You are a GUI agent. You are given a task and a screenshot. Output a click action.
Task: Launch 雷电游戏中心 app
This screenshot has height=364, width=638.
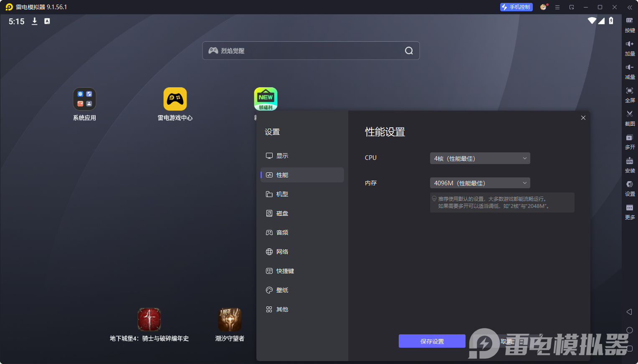pos(175,99)
